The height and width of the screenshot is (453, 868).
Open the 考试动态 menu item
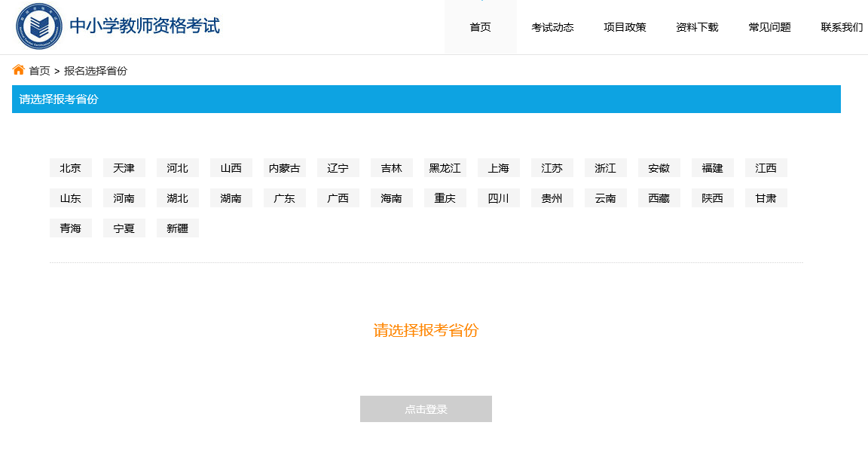coord(552,27)
